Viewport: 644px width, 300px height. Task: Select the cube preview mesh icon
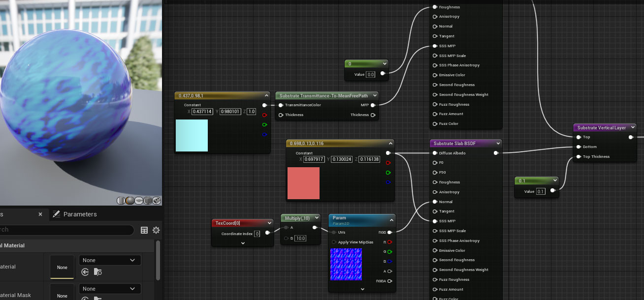pyautogui.click(x=147, y=201)
